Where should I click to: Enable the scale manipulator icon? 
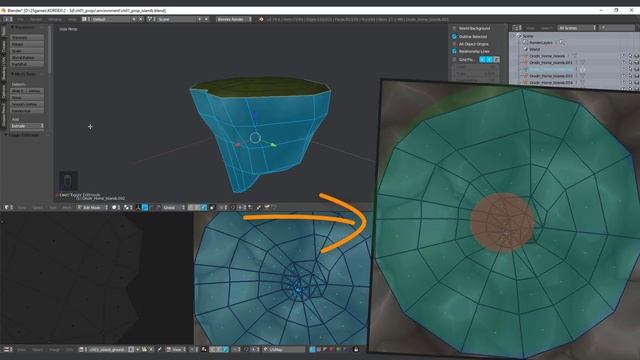click(x=158, y=207)
